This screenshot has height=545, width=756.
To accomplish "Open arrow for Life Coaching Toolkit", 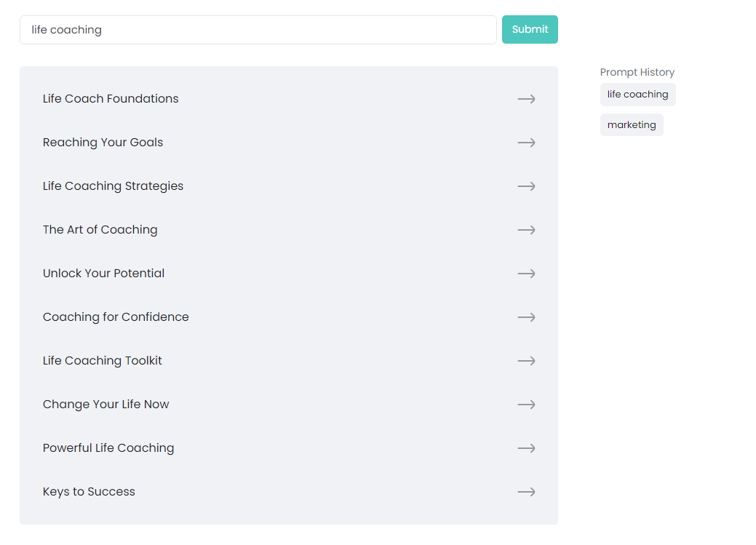I will pyautogui.click(x=526, y=361).
